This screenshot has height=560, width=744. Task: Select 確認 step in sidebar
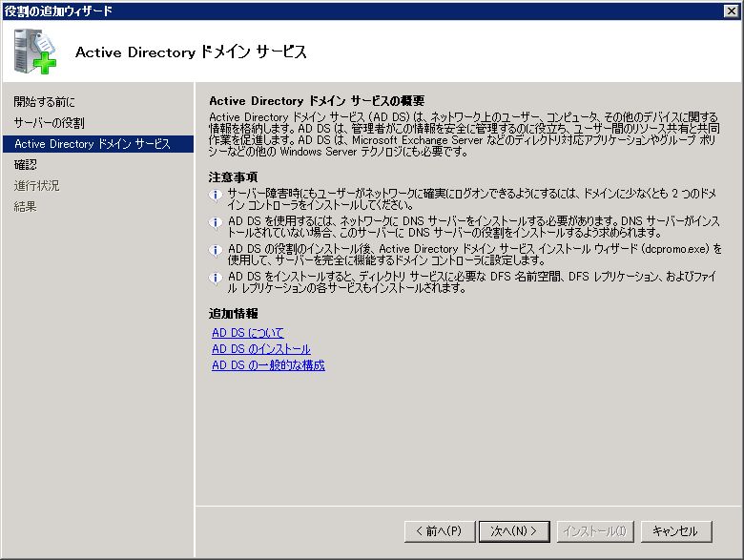[25, 165]
